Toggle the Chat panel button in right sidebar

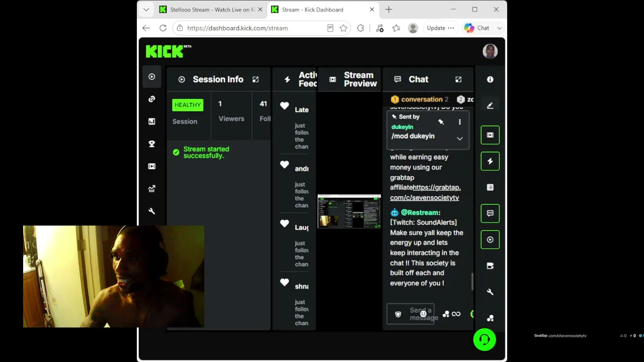[x=490, y=213]
